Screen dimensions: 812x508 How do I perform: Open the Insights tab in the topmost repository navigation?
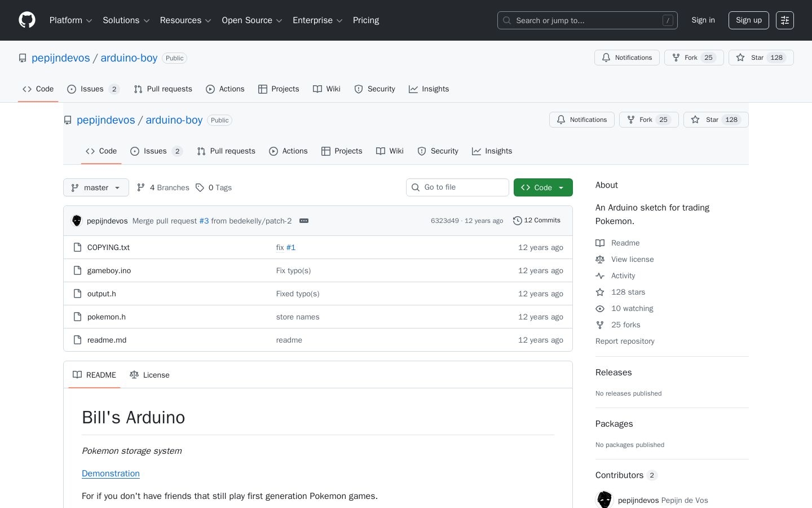(x=429, y=89)
